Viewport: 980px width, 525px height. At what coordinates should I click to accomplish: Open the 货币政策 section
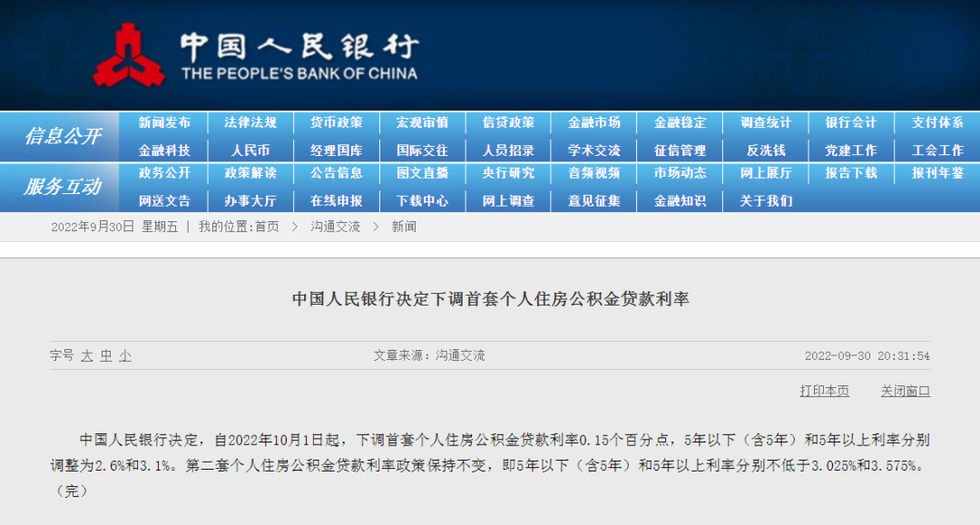[335, 122]
